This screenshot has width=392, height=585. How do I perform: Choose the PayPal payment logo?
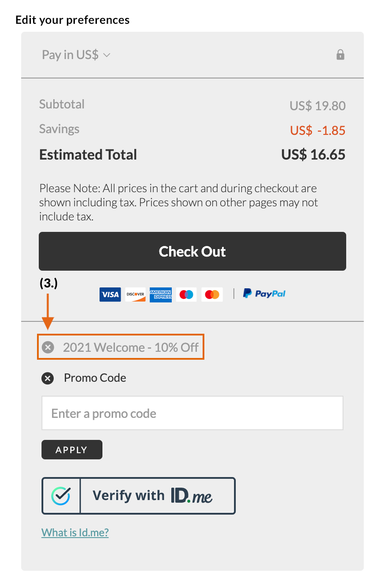(x=264, y=294)
